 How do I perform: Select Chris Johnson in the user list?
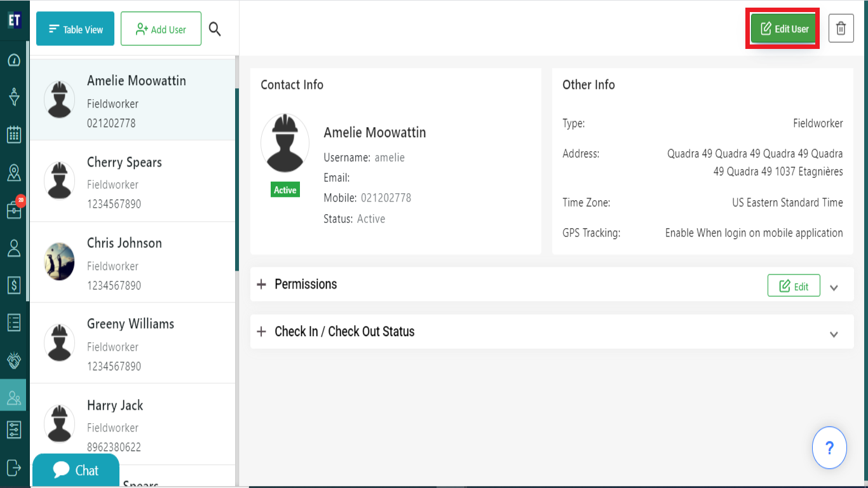[x=133, y=262]
